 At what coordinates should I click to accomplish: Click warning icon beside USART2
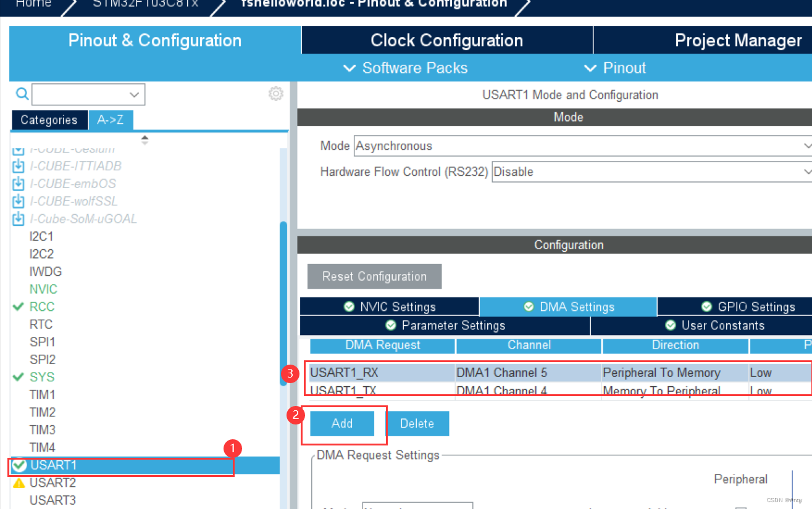tap(19, 482)
